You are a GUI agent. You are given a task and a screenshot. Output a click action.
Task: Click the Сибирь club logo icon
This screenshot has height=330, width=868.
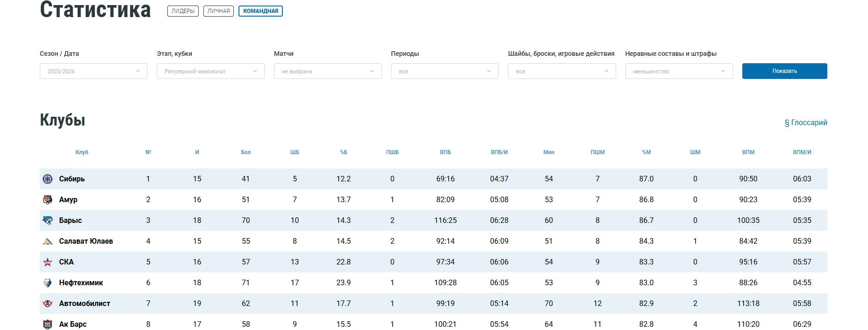pyautogui.click(x=48, y=179)
